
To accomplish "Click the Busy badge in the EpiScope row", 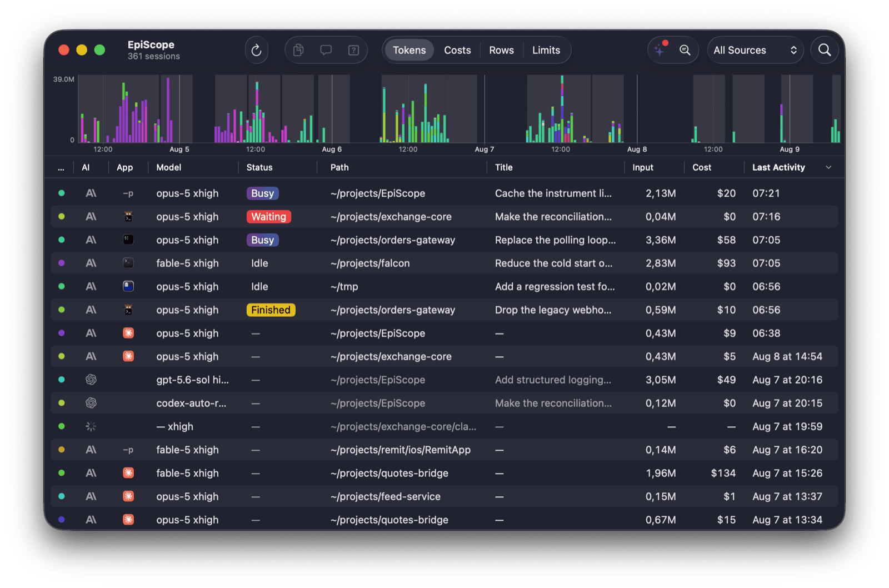I will pos(263,193).
